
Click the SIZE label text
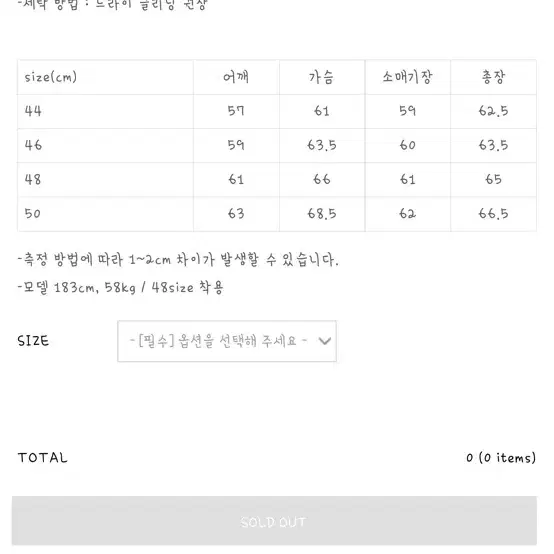click(33, 341)
